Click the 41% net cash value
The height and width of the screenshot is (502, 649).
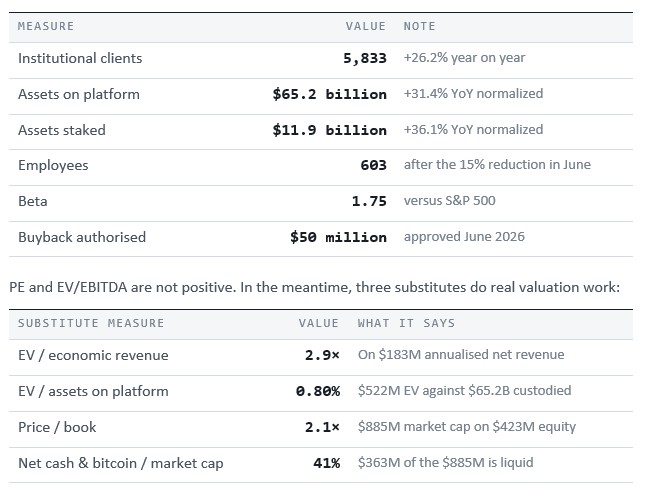tap(327, 464)
